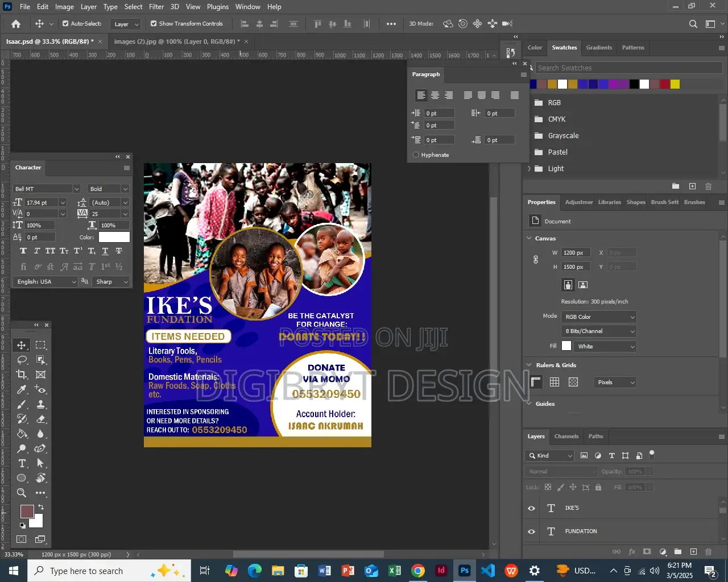This screenshot has width=728, height=582.
Task: Select the Frame tool
Action: 40,375
